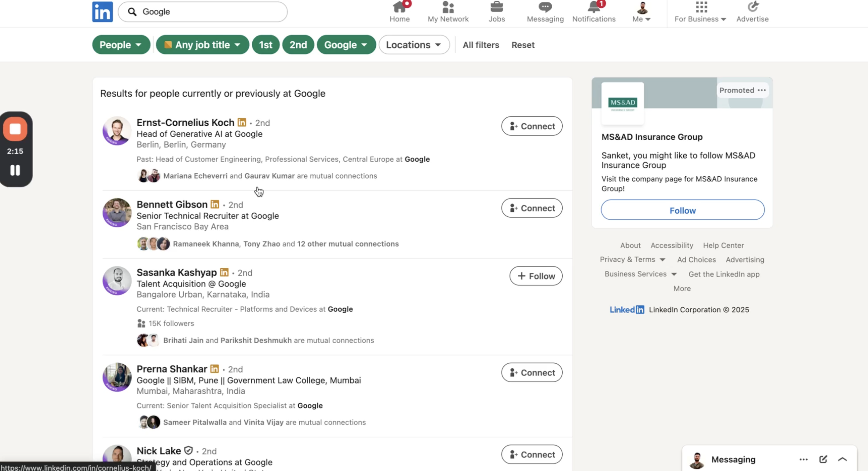The height and width of the screenshot is (471, 868).
Task: Compose new message in Messaging bar
Action: click(x=823, y=459)
